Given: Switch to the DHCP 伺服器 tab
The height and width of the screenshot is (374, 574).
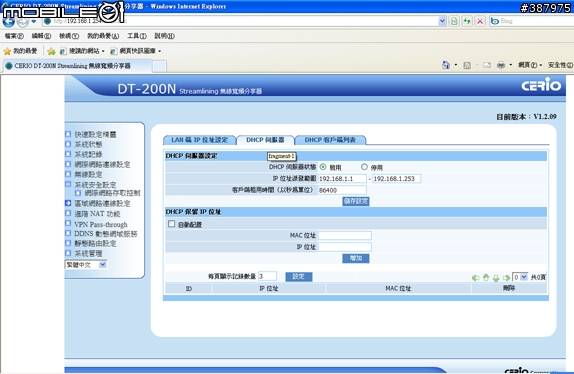Looking at the screenshot, I should click(x=265, y=140).
